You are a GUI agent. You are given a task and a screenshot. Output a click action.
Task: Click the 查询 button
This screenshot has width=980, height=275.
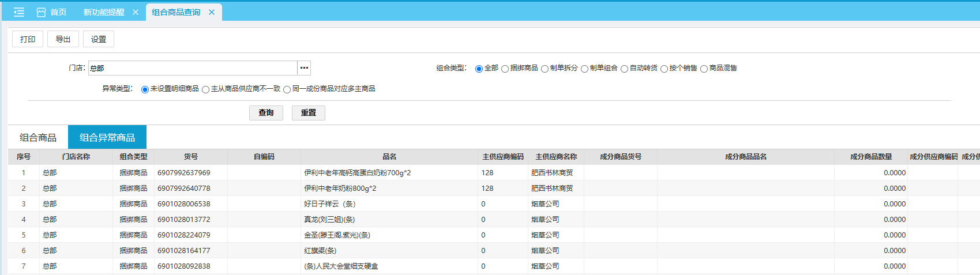[x=266, y=112]
